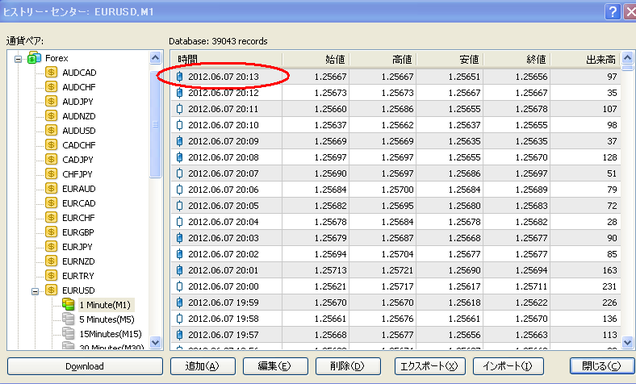Click the 追加(A) add button
This screenshot has width=636, height=384.
(x=202, y=366)
